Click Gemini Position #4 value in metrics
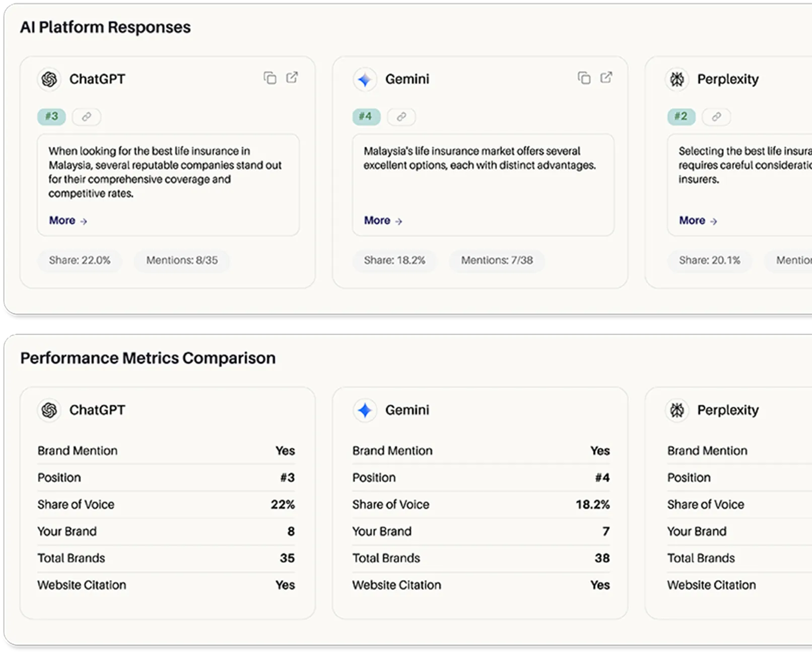 point(602,478)
